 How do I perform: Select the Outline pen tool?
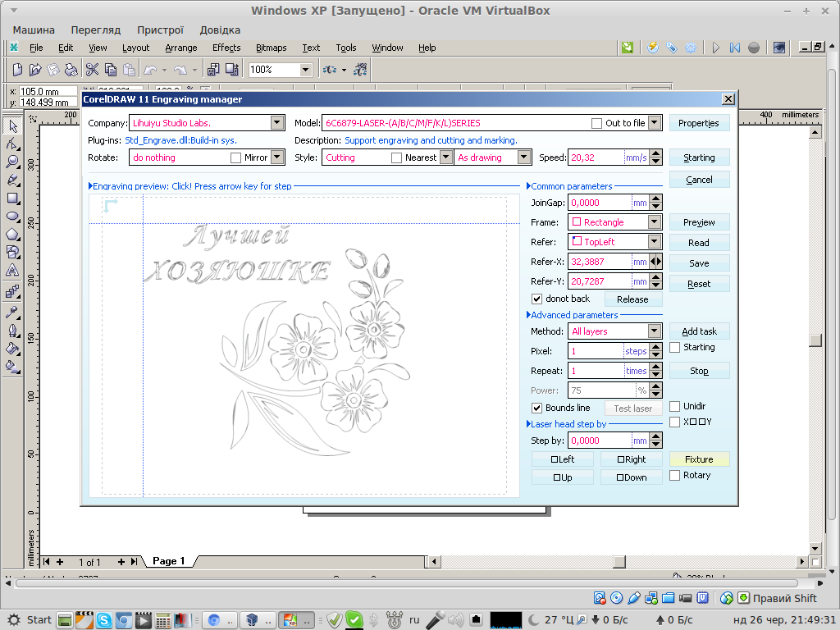tap(13, 330)
